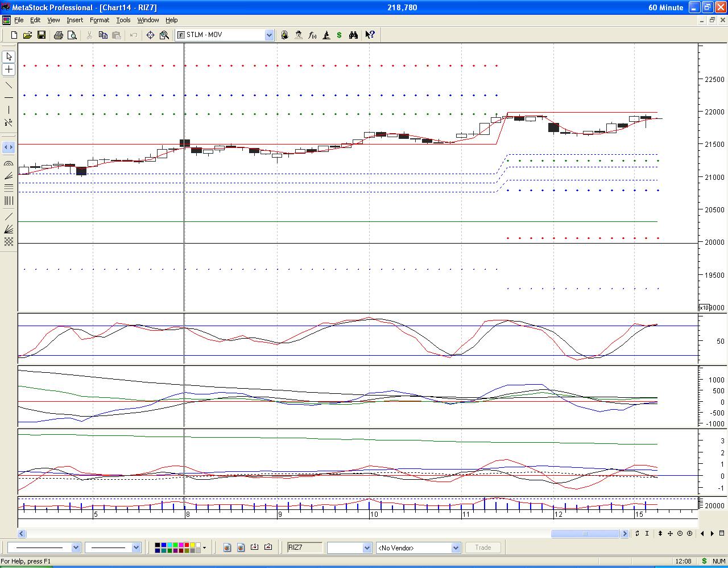The width and height of the screenshot is (728, 568).
Task: Select the S/L slanted line tool
Action: [9, 123]
